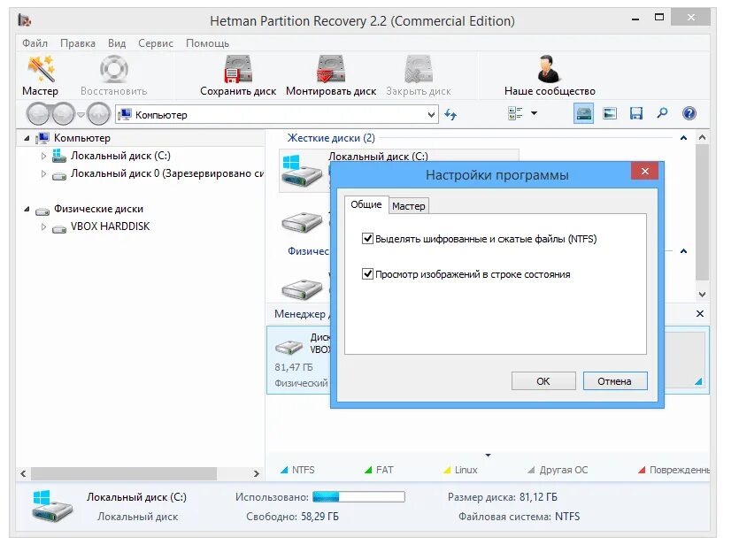Viewport: 739px width, 560px height.
Task: Launch the Мастер wizard wand icon
Action: point(41,69)
